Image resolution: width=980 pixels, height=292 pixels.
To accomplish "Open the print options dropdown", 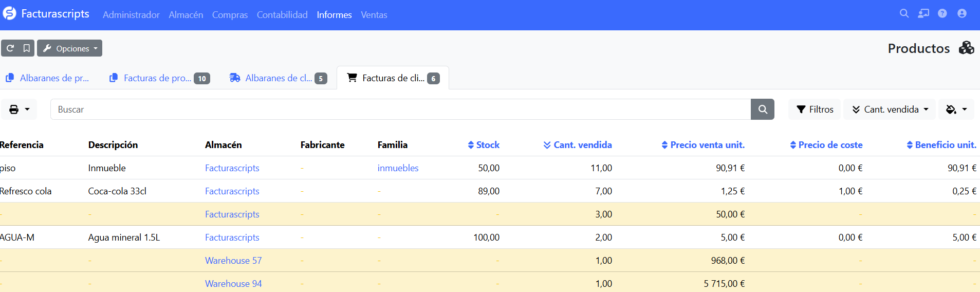I will (x=19, y=109).
